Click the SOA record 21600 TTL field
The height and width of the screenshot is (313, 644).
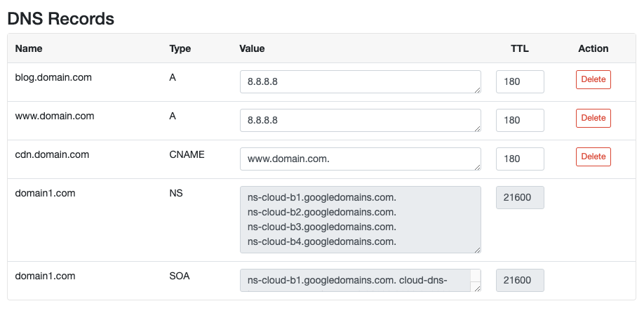pyautogui.click(x=520, y=281)
